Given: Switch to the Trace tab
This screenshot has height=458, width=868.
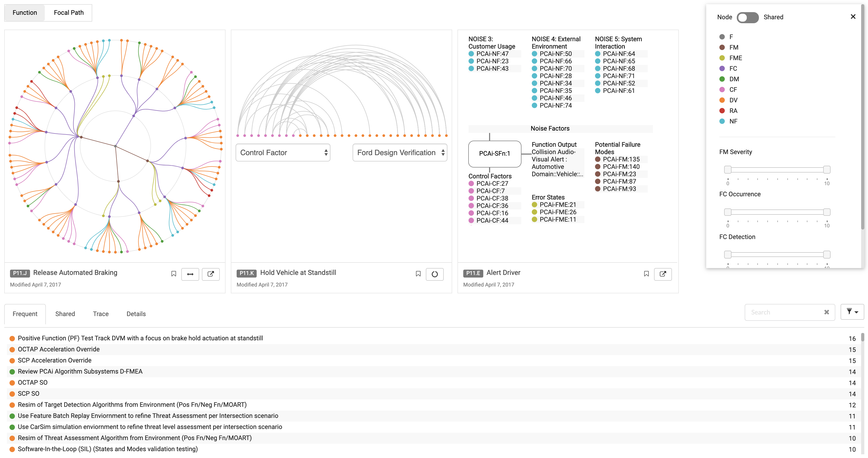Looking at the screenshot, I should pos(100,314).
